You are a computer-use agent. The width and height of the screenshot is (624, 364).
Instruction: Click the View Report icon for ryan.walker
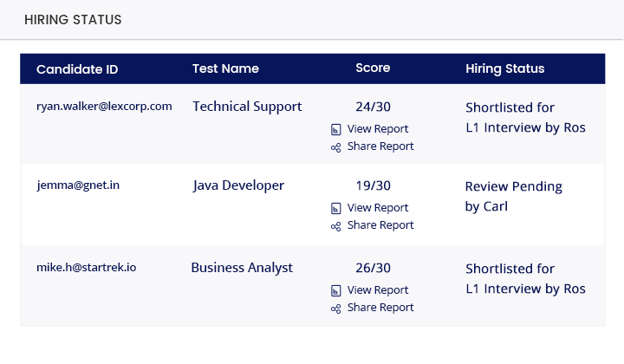tap(336, 129)
